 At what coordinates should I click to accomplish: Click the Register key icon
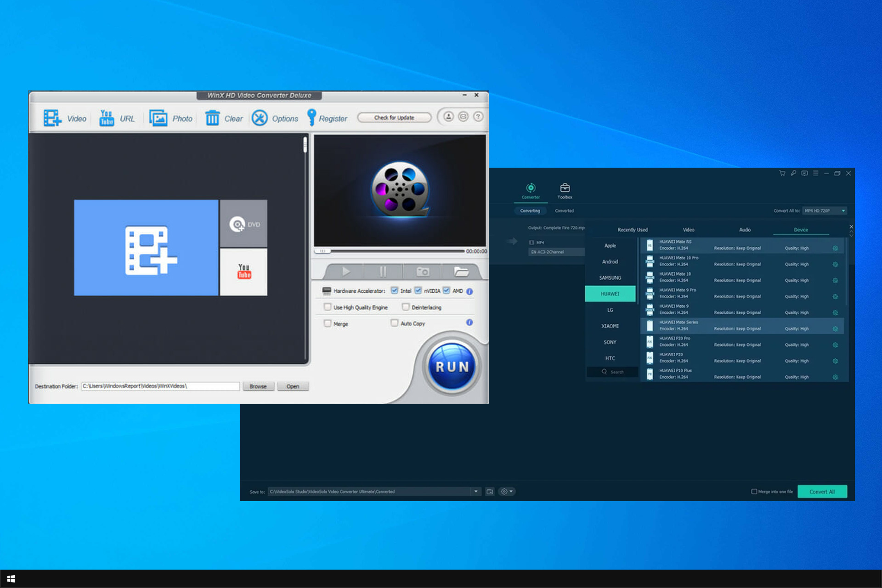pos(311,118)
